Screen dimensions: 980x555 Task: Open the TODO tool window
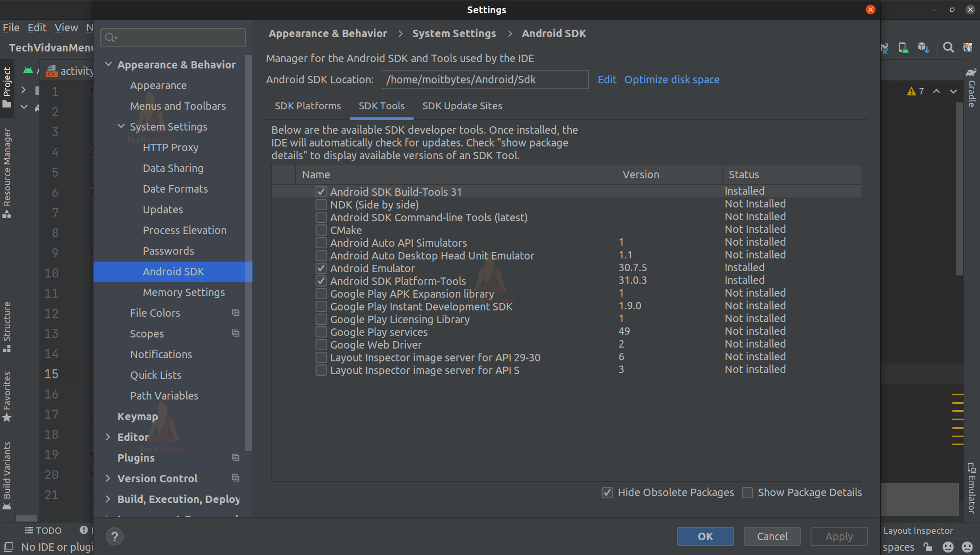pyautogui.click(x=43, y=531)
